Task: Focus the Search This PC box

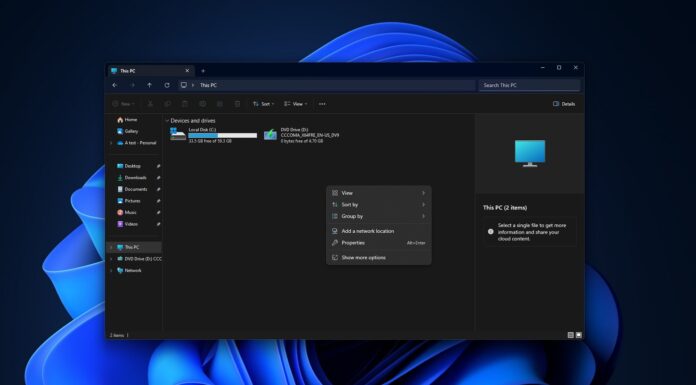Action: point(530,85)
